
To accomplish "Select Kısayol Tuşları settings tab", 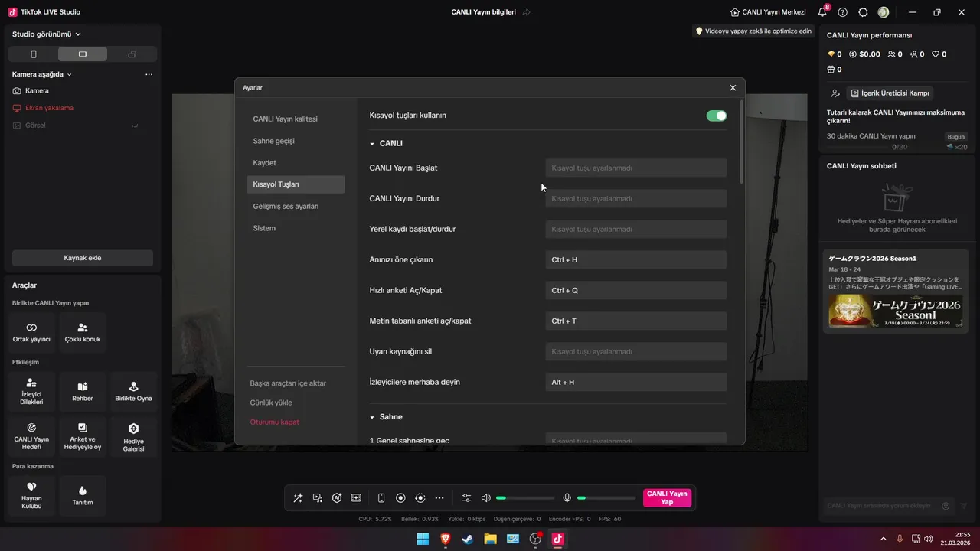I will click(296, 184).
